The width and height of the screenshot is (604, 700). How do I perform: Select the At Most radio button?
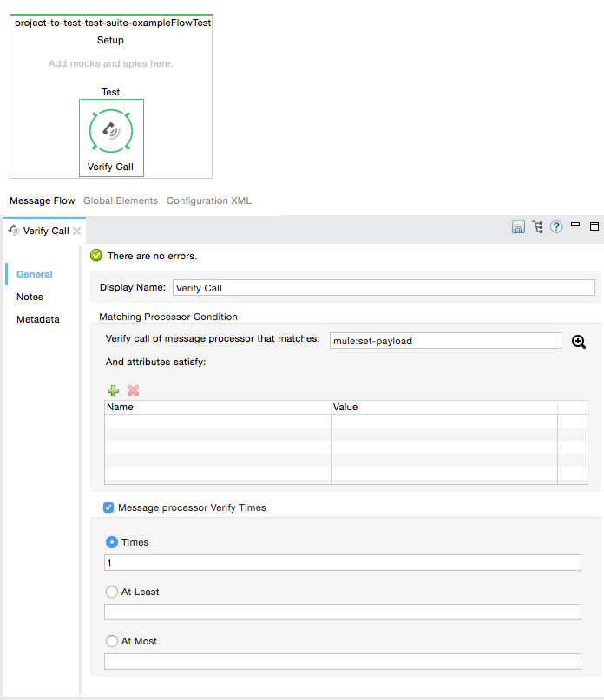coord(111,641)
